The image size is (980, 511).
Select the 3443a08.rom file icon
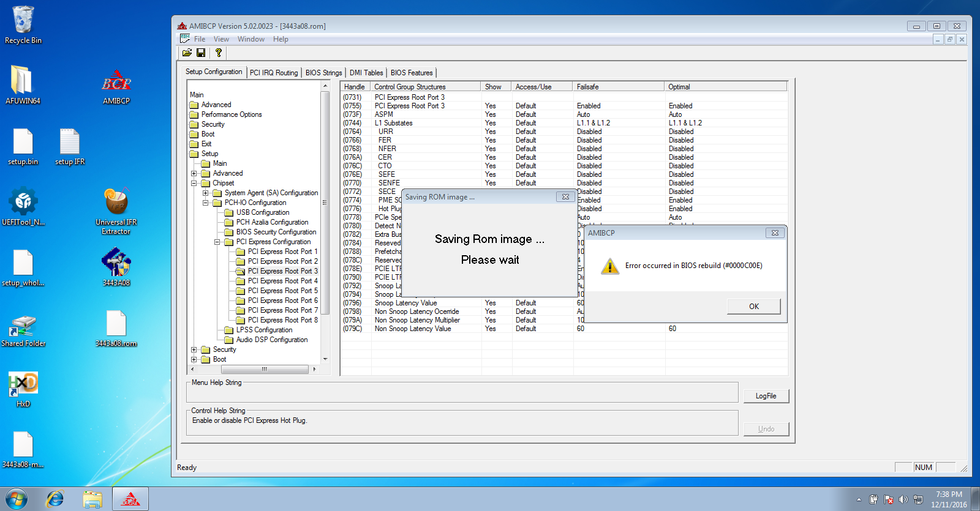pyautogui.click(x=116, y=327)
